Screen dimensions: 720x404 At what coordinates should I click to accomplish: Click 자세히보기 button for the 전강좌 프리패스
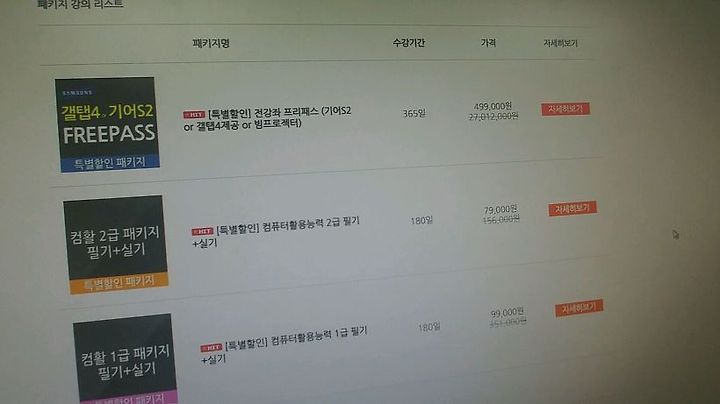[565, 109]
